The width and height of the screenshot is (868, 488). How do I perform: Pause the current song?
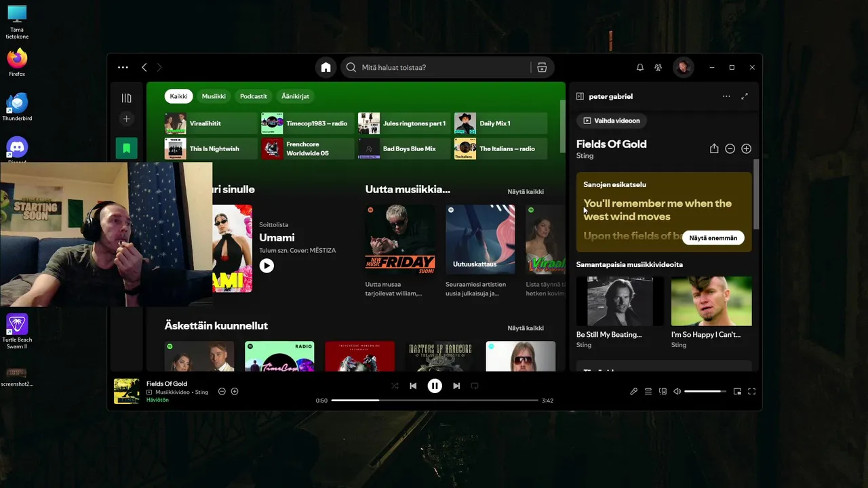coord(435,386)
